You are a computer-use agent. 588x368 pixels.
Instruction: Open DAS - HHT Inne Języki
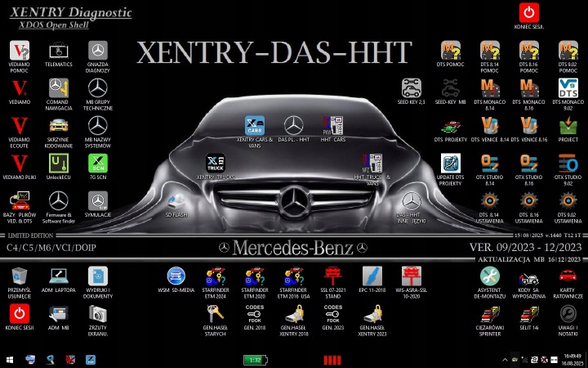(412, 201)
